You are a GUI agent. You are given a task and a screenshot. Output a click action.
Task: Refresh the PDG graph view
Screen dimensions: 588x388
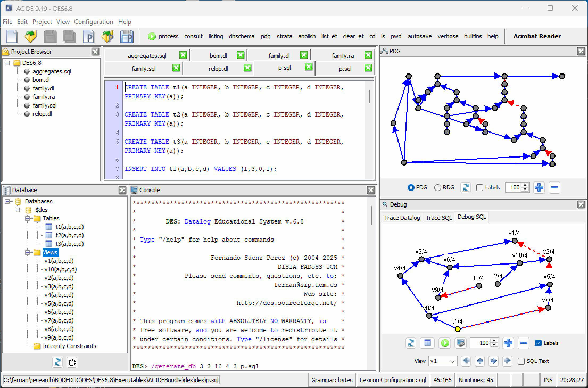click(x=465, y=188)
